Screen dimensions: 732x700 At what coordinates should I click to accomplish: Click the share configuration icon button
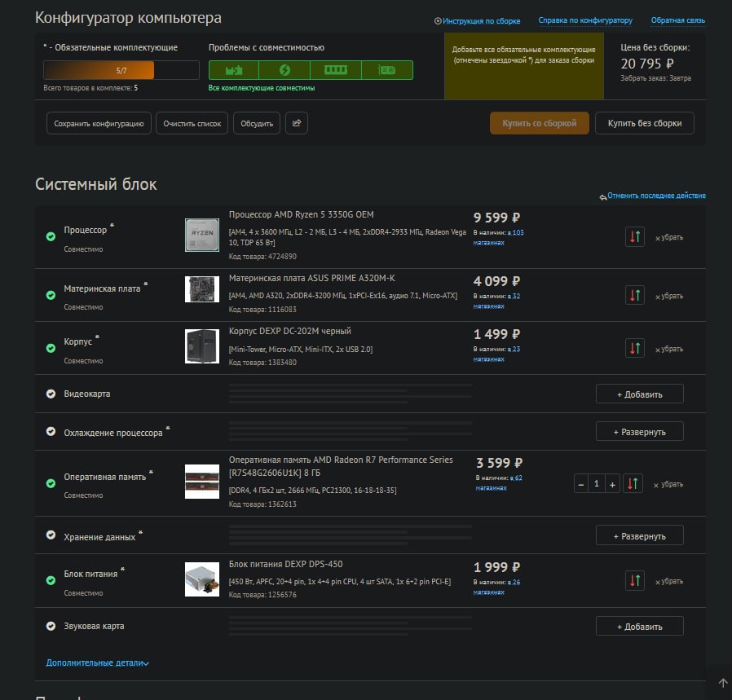pos(297,123)
